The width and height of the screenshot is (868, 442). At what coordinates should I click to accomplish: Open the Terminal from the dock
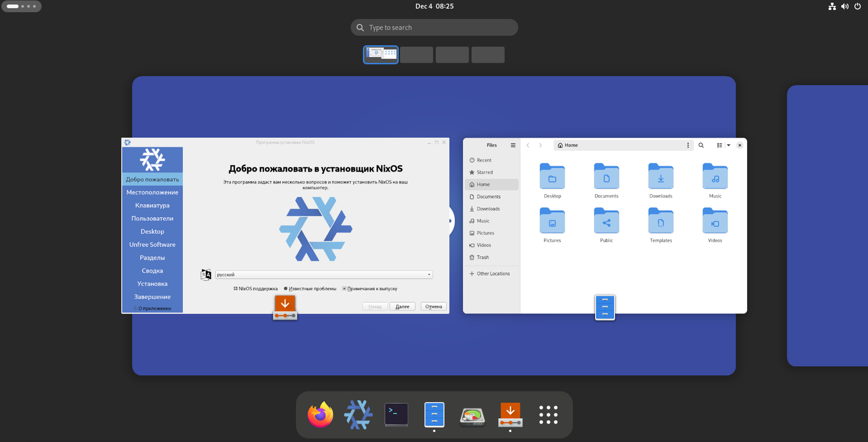[x=396, y=415]
